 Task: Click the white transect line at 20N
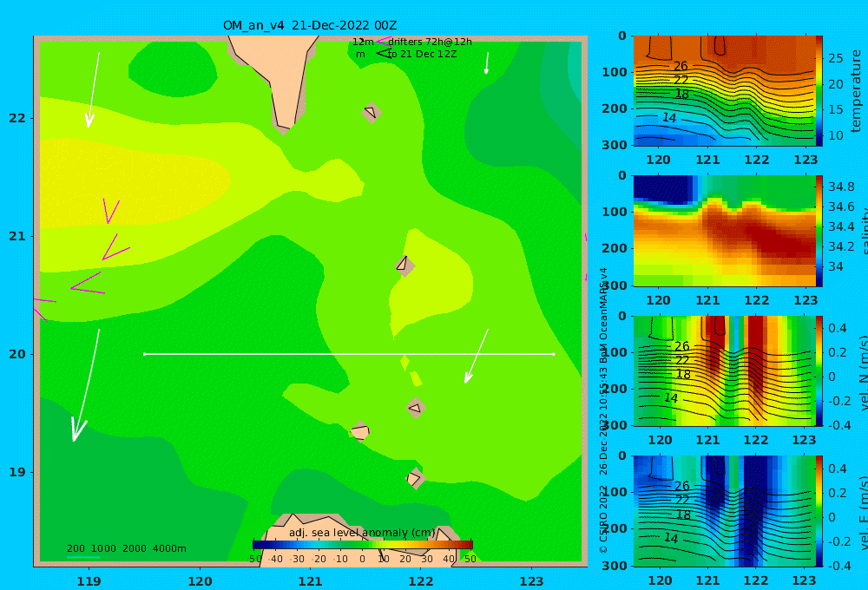click(x=349, y=354)
